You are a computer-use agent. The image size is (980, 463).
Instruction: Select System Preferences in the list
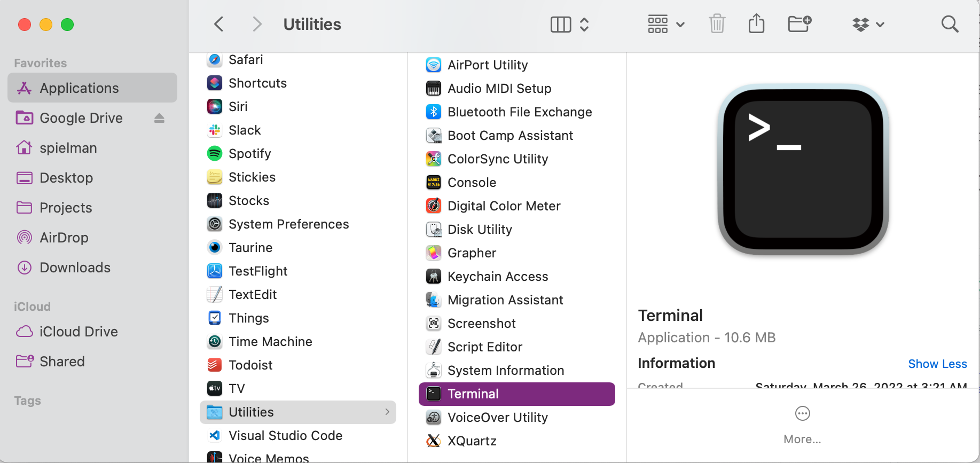click(x=298, y=224)
